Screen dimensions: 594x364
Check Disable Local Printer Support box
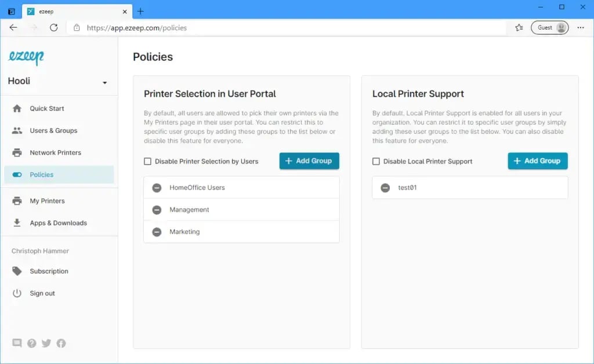pos(376,162)
